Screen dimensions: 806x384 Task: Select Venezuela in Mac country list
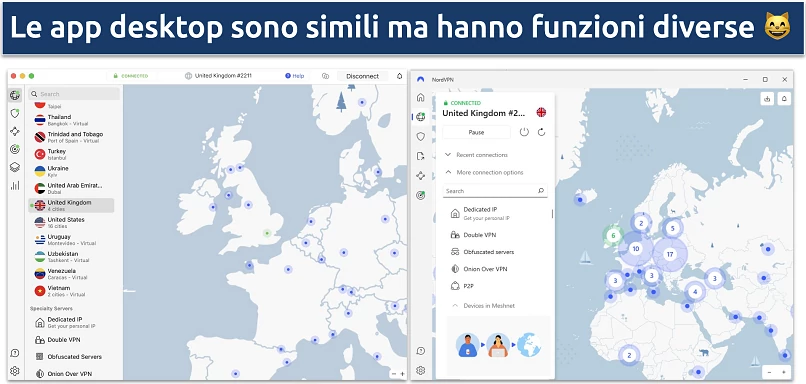point(72,273)
